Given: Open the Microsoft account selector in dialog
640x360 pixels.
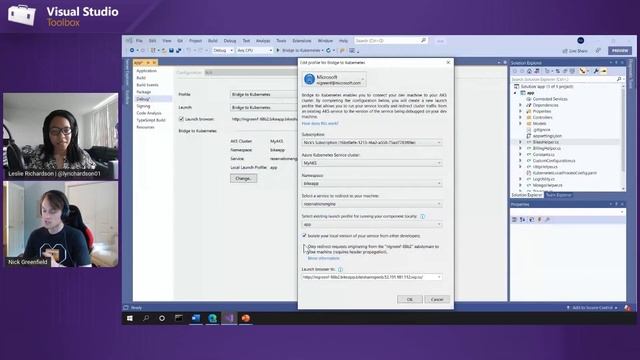Looking at the screenshot, I should point(333,79).
